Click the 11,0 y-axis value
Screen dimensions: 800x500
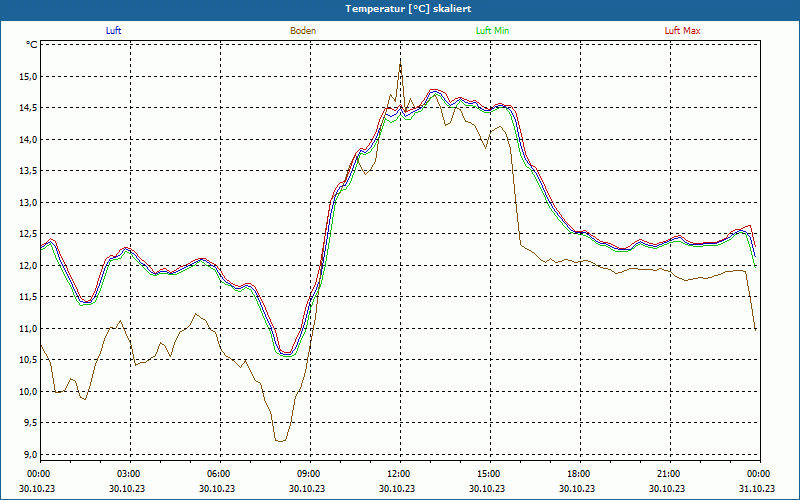point(29,329)
